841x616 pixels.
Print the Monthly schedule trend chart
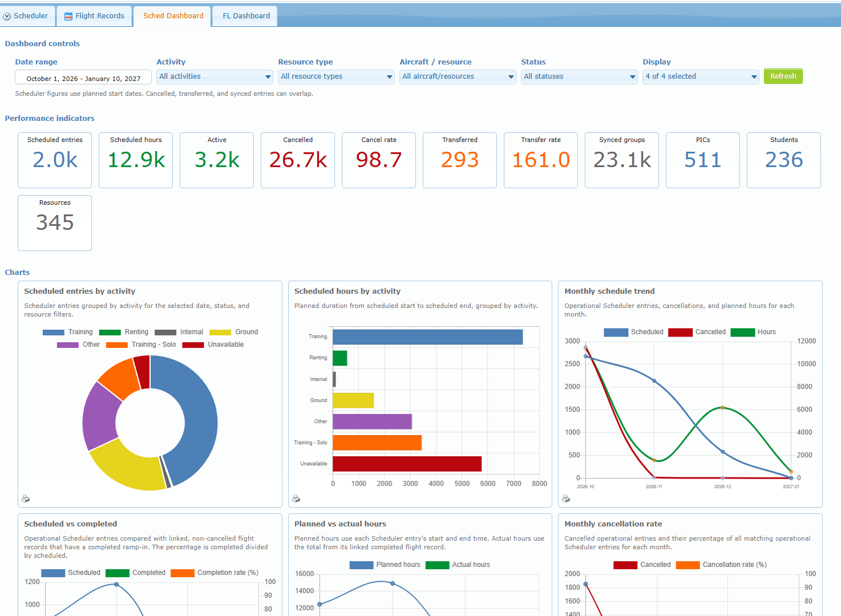click(566, 499)
